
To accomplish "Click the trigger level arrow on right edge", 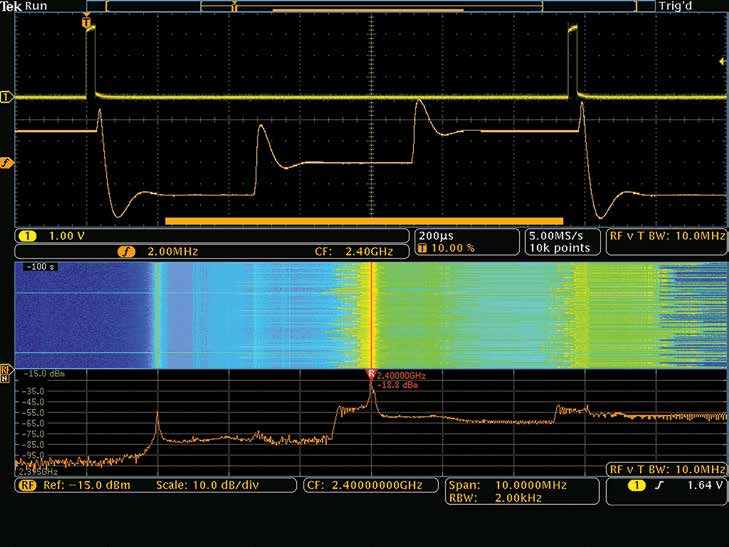I will coord(722,62).
